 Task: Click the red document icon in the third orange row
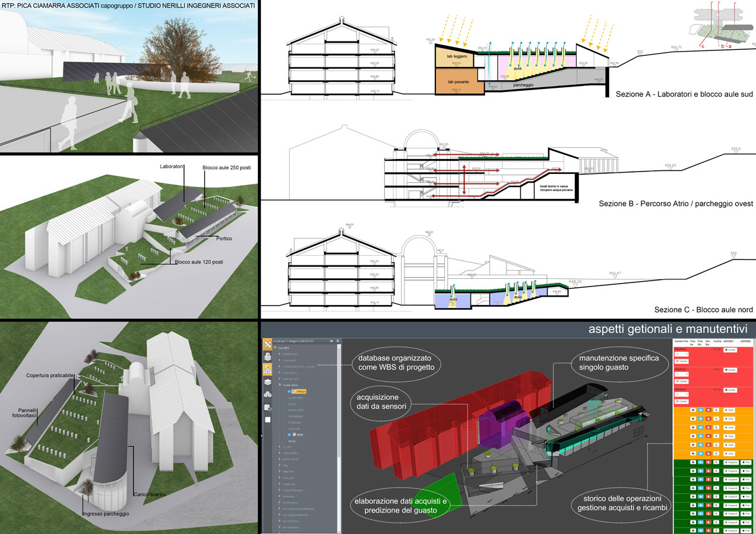click(708, 427)
